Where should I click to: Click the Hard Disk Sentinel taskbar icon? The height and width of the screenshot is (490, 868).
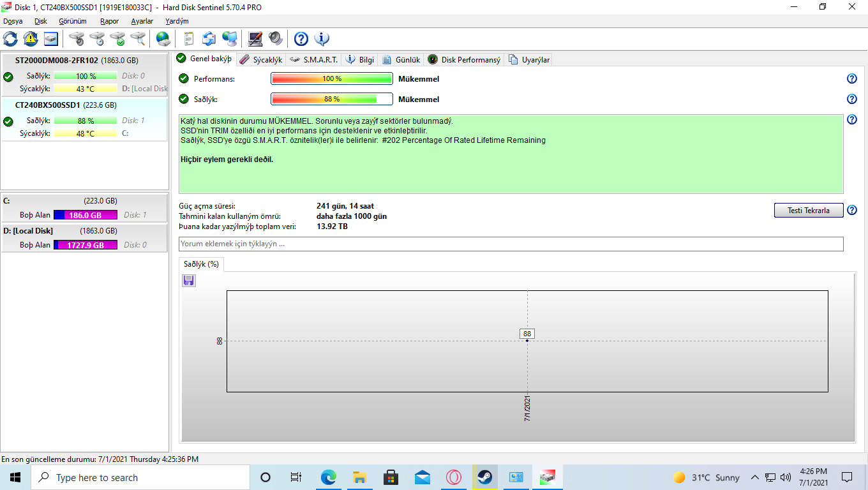[547, 477]
